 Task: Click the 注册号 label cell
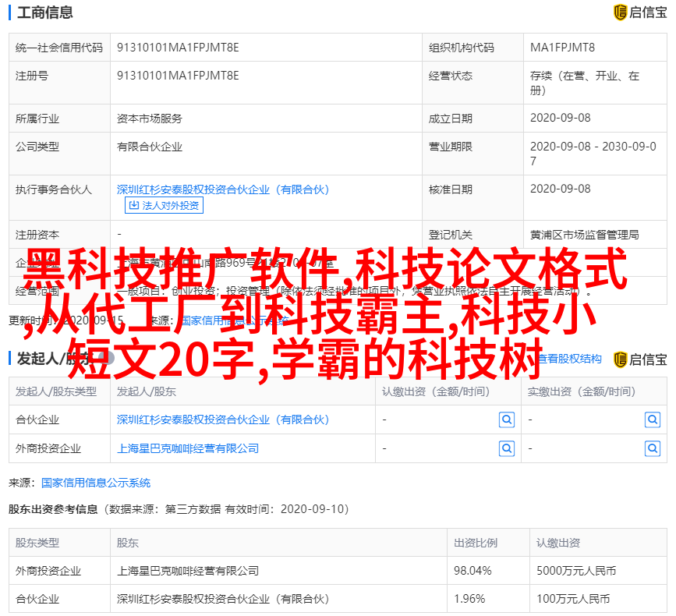click(x=59, y=83)
